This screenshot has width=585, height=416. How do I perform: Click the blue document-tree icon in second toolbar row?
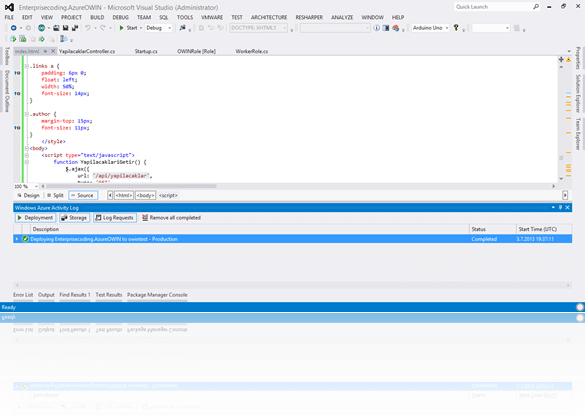pyautogui.click(x=64, y=39)
